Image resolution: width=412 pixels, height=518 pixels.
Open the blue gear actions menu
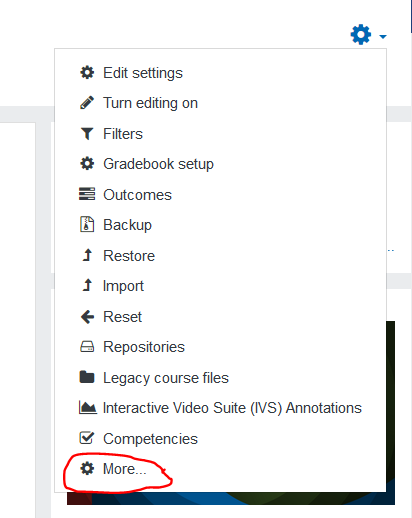point(361,34)
